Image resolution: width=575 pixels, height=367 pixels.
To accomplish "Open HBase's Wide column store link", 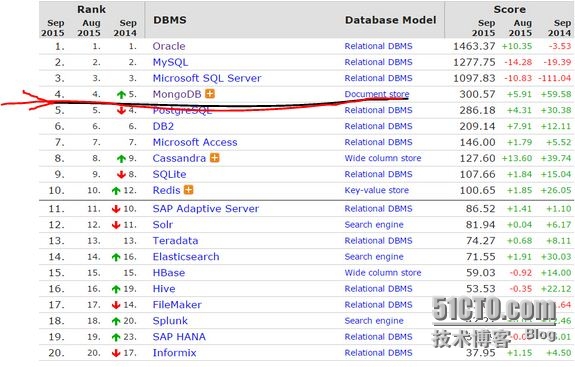I will [x=383, y=273].
